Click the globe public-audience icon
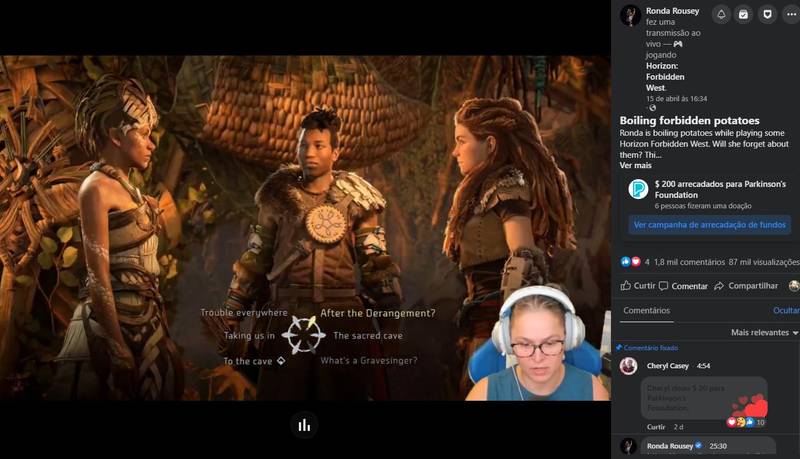The width and height of the screenshot is (800, 459). tap(652, 108)
